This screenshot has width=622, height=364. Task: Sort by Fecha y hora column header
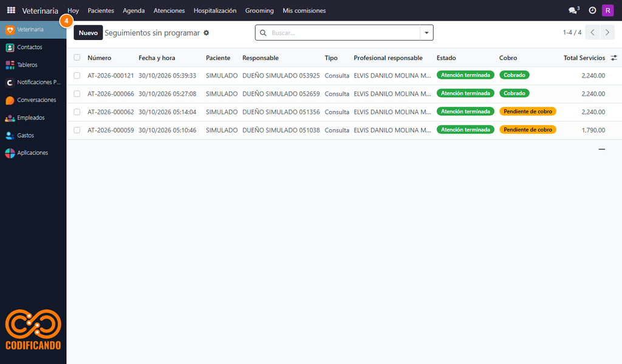pyautogui.click(x=157, y=58)
